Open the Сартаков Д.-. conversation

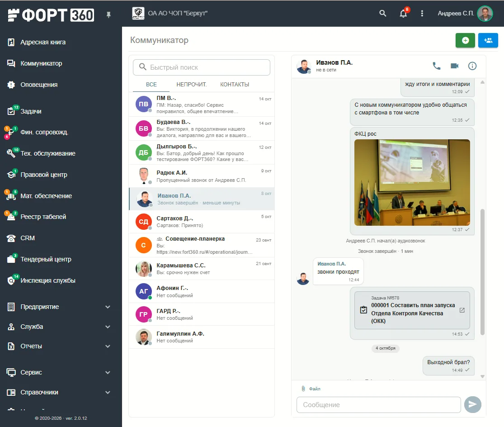tap(202, 222)
